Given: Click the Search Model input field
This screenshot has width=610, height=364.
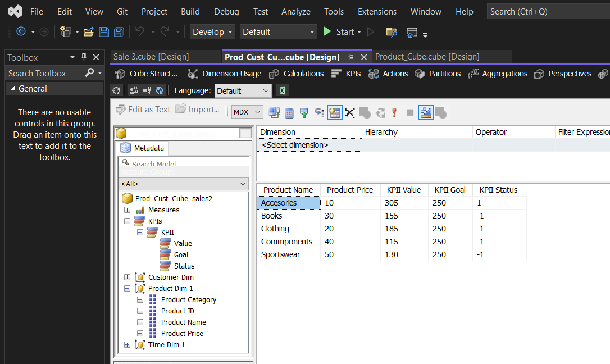Looking at the screenshot, I should [184, 162].
